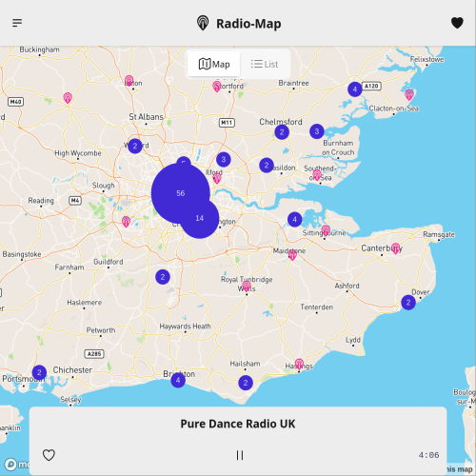
Task: Click the Chichester map label
Action: [x=72, y=370]
